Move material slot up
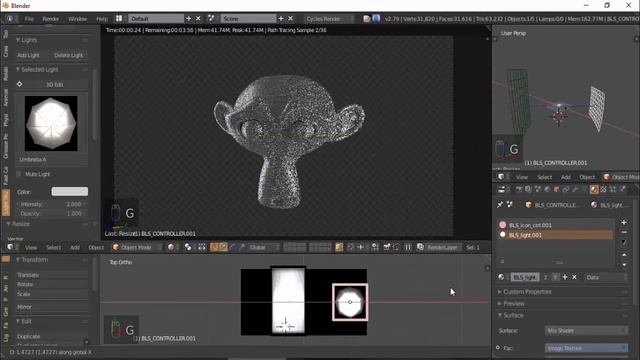This screenshot has height=360, width=640. pyautogui.click(x=624, y=255)
